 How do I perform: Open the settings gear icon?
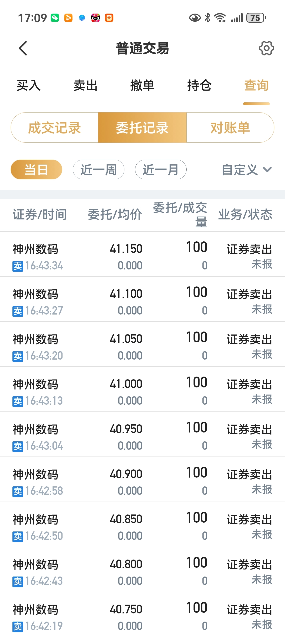(266, 48)
